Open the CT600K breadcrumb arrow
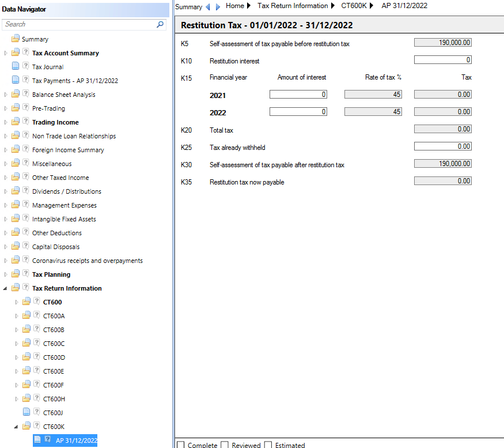 [372, 6]
